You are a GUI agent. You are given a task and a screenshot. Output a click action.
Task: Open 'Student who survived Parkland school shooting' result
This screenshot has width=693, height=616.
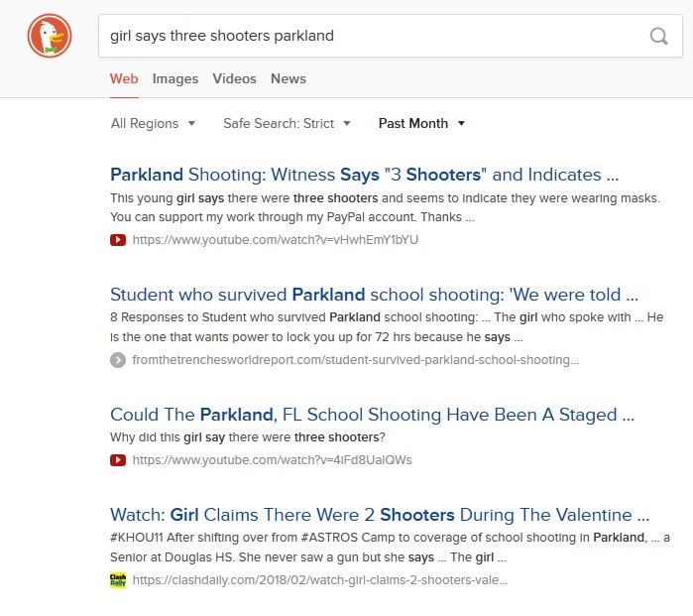374,295
